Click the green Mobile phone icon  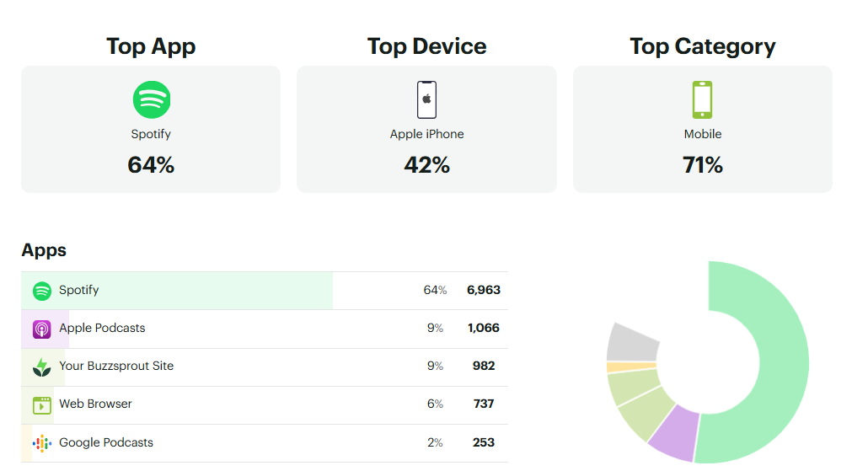[702, 99]
